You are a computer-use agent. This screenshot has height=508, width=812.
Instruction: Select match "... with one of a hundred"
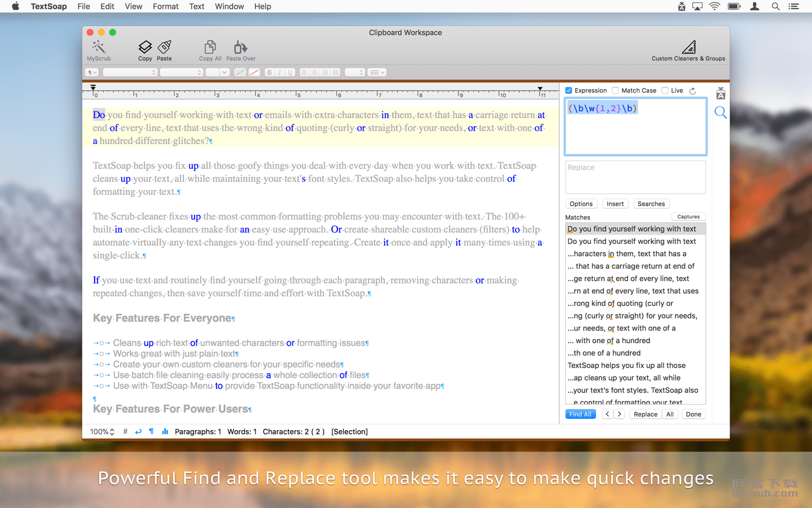636,340
